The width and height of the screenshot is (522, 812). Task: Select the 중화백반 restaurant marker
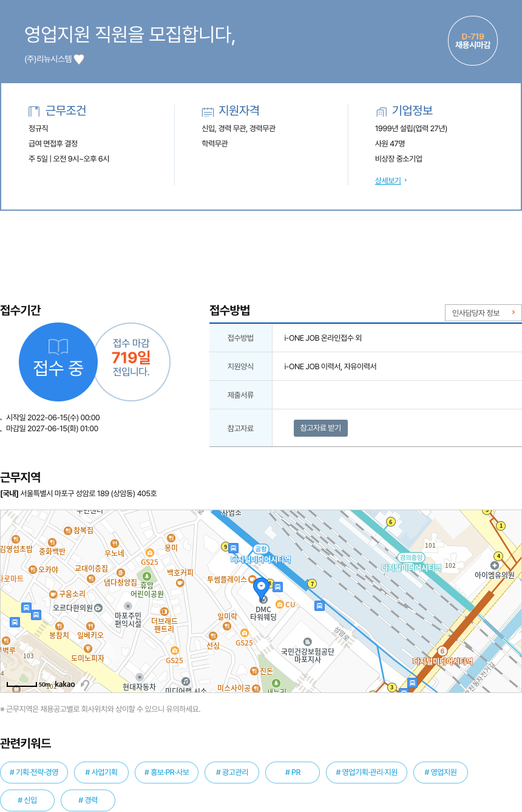click(52, 542)
